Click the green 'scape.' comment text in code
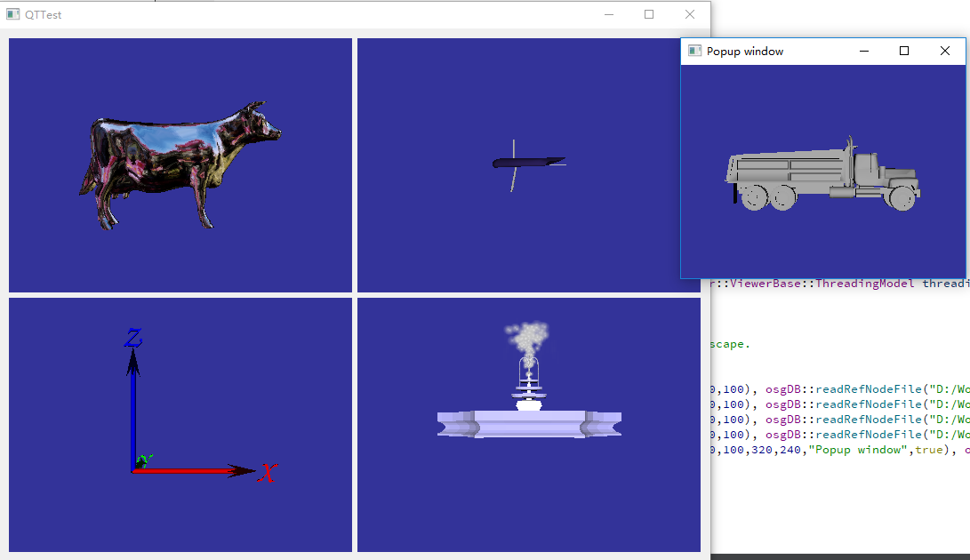 pyautogui.click(x=730, y=344)
